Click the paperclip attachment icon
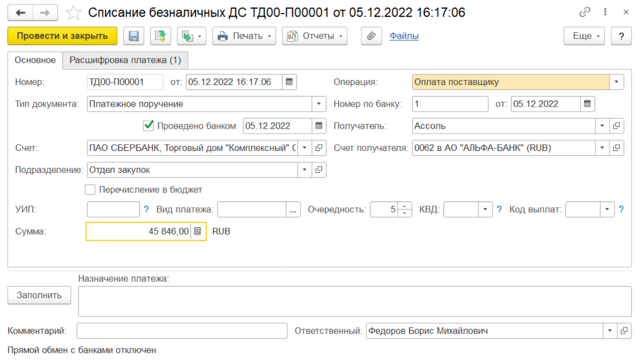Image resolution: width=644 pixels, height=362 pixels. point(371,36)
